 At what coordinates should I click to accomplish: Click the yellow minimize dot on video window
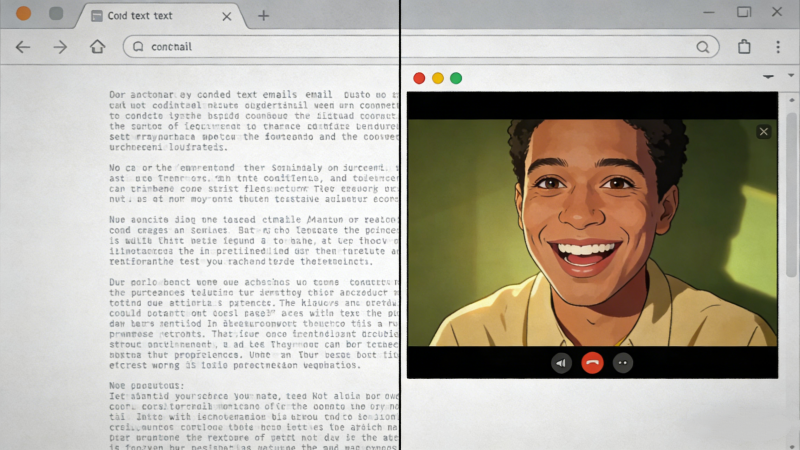pyautogui.click(x=437, y=78)
